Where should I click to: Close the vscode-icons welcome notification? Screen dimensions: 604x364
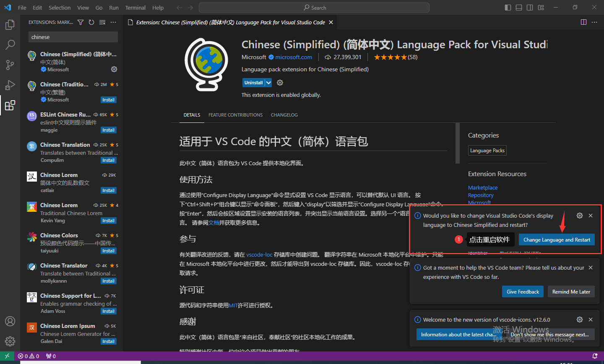point(591,320)
